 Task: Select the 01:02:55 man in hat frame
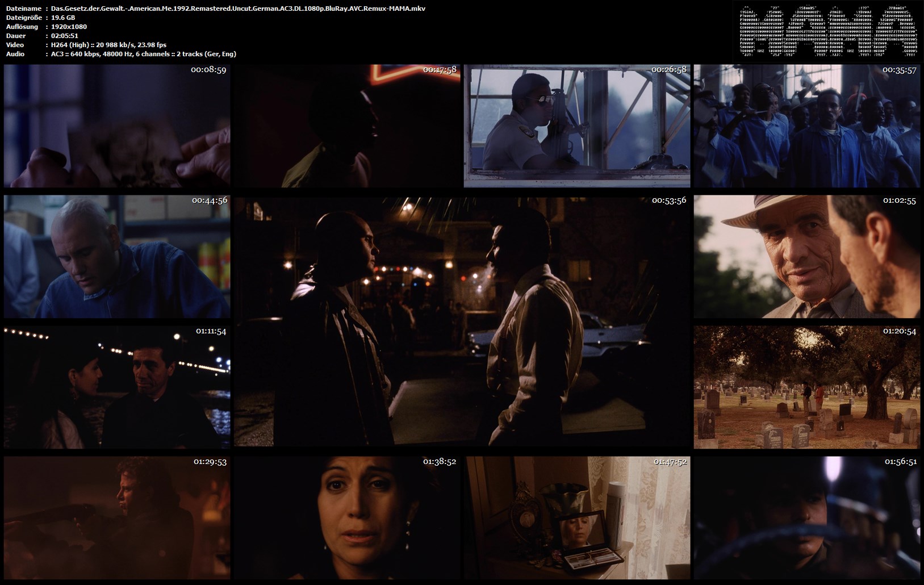click(807, 257)
